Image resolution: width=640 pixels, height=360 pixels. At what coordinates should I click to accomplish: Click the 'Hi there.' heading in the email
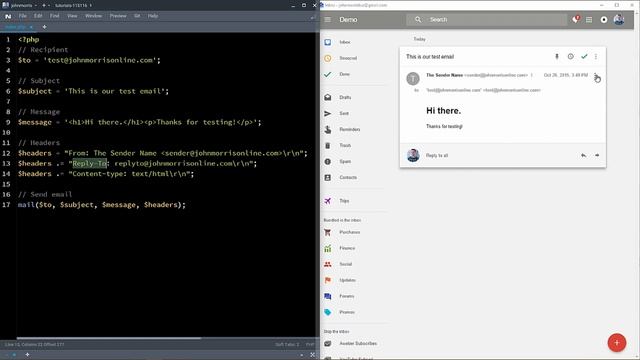point(444,111)
